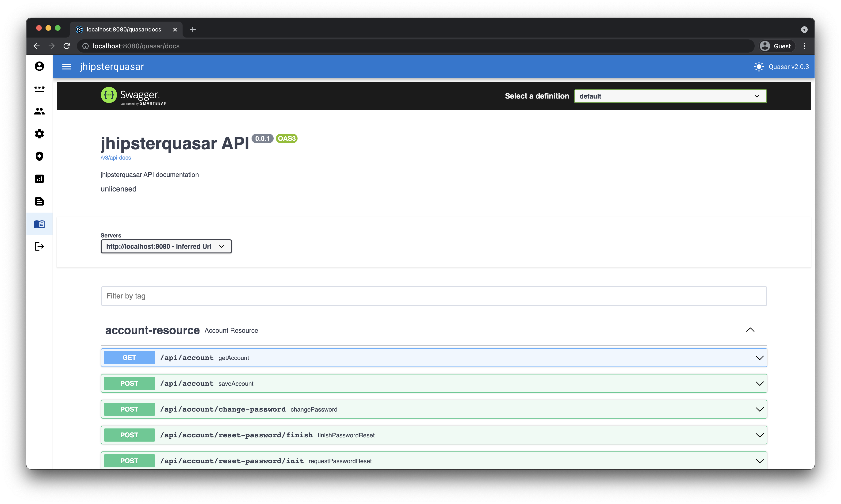
Task: Open the user management people icon
Action: [x=39, y=111]
